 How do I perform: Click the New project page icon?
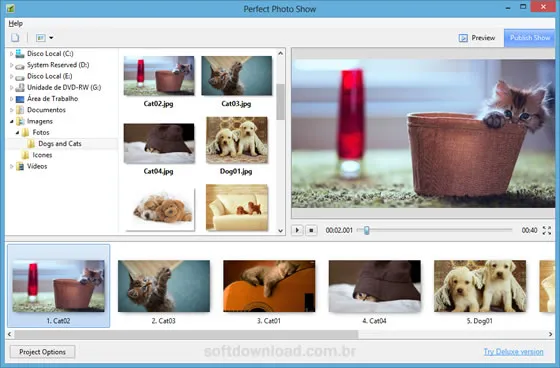click(15, 38)
